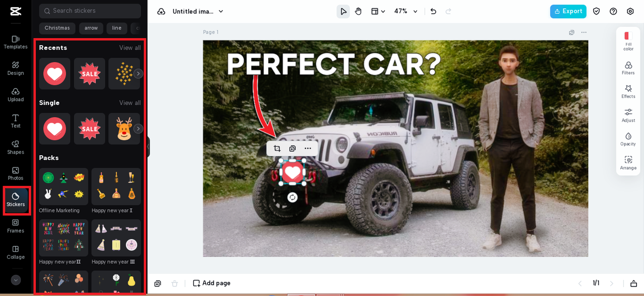
Task: Open Page 1 more options menu
Action: (584, 33)
